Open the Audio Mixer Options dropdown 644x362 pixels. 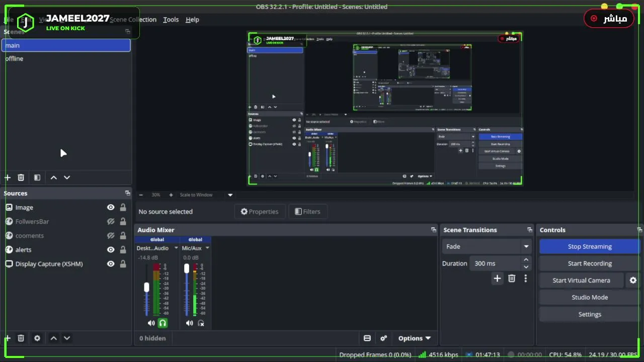tap(415, 338)
